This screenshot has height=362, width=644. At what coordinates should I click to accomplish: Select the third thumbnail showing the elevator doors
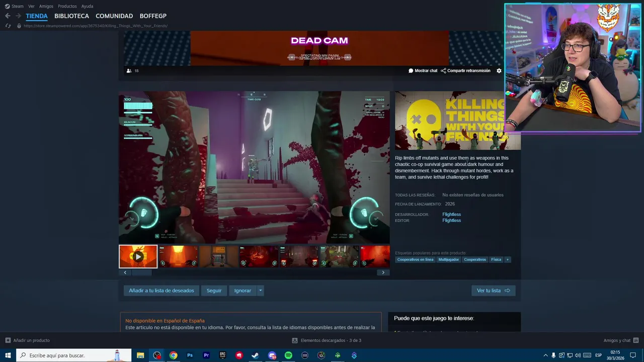point(218,256)
